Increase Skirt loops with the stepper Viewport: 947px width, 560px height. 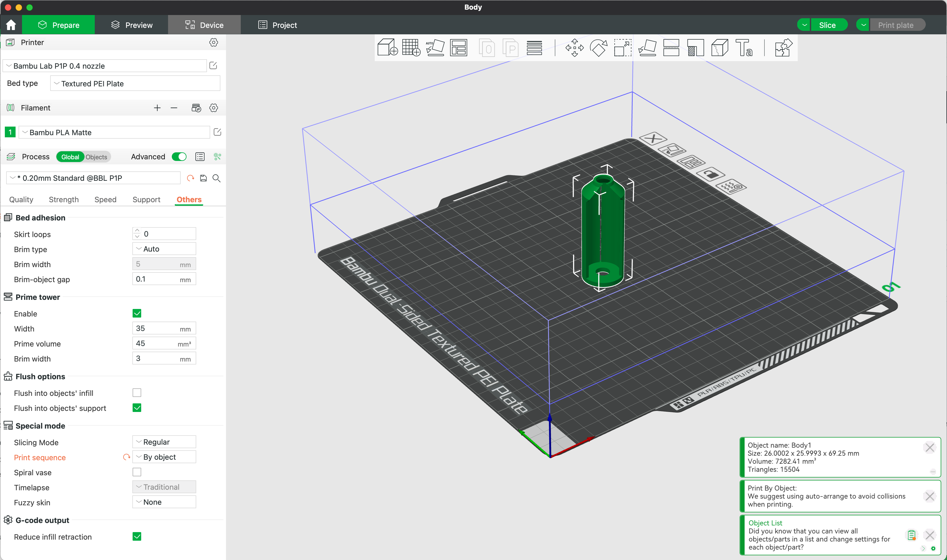(x=137, y=231)
